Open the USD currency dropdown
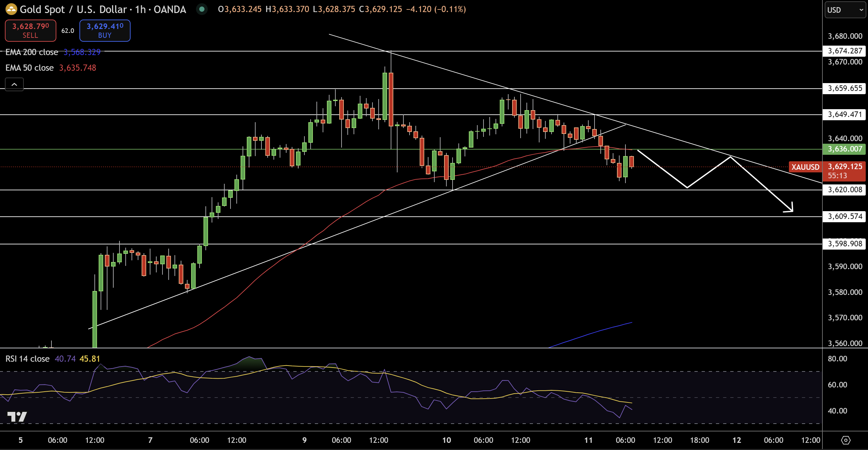 (845, 10)
